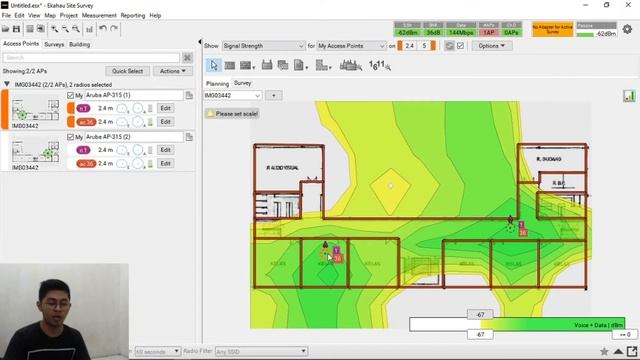Open the Measurement menu
This screenshot has width=640, height=360.
click(99, 16)
